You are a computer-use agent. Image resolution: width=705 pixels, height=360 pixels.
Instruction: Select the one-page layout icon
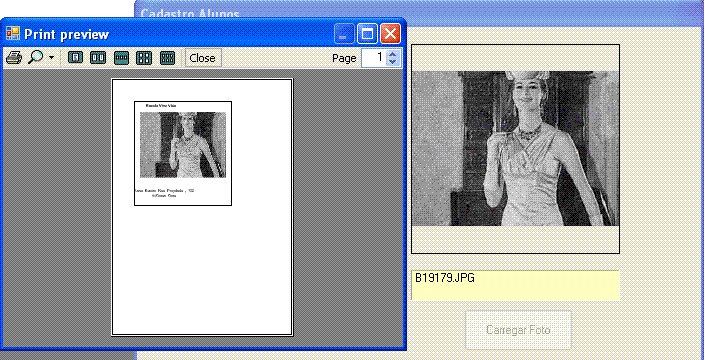coord(75,58)
